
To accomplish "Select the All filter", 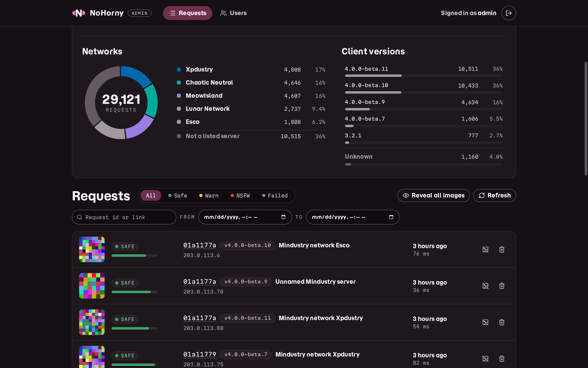I will click(151, 195).
